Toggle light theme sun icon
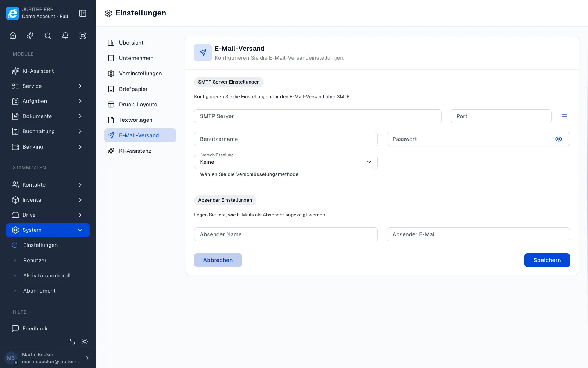This screenshot has height=368, width=588. click(x=85, y=342)
